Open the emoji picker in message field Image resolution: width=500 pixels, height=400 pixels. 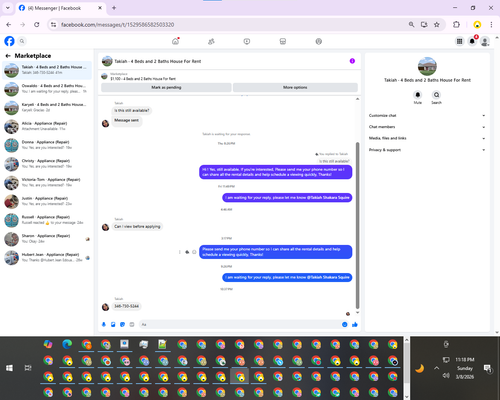[345, 324]
